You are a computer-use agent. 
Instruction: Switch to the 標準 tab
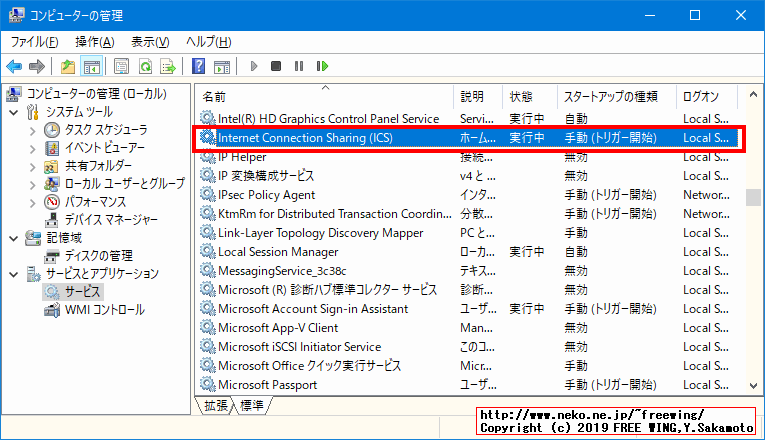[x=252, y=405]
